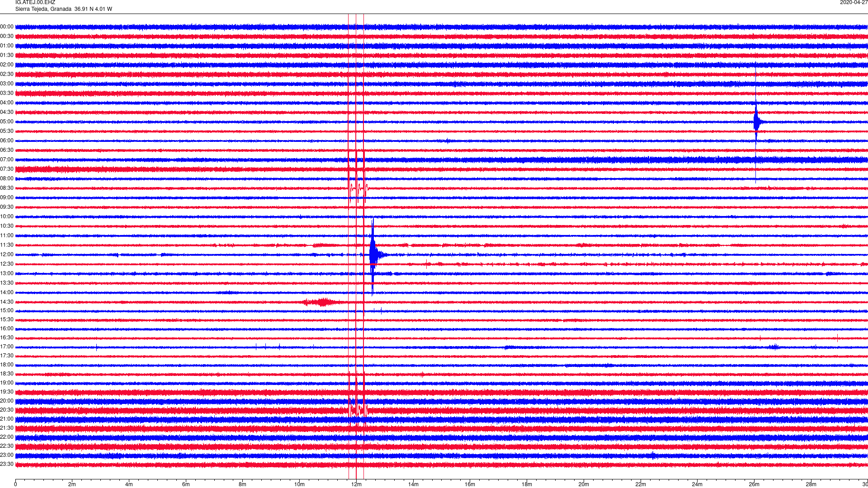Image resolution: width=868 pixels, height=488 pixels.
Task: Select the 02:00 trace time label
Action: point(7,65)
